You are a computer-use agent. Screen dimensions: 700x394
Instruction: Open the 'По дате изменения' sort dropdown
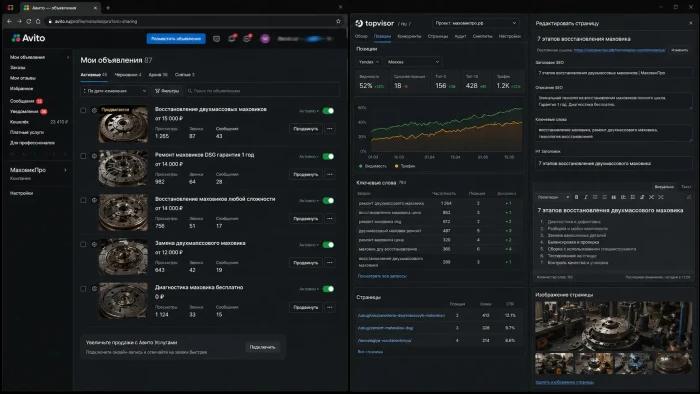pyautogui.click(x=114, y=91)
